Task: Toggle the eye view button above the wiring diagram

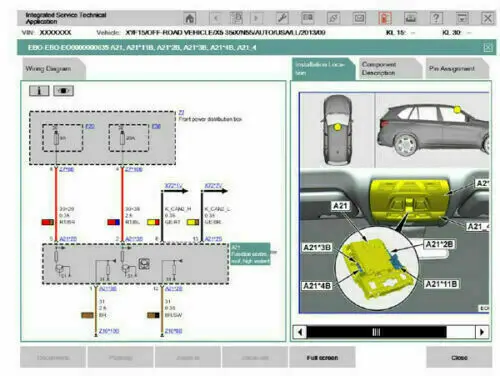Action: tap(63, 91)
